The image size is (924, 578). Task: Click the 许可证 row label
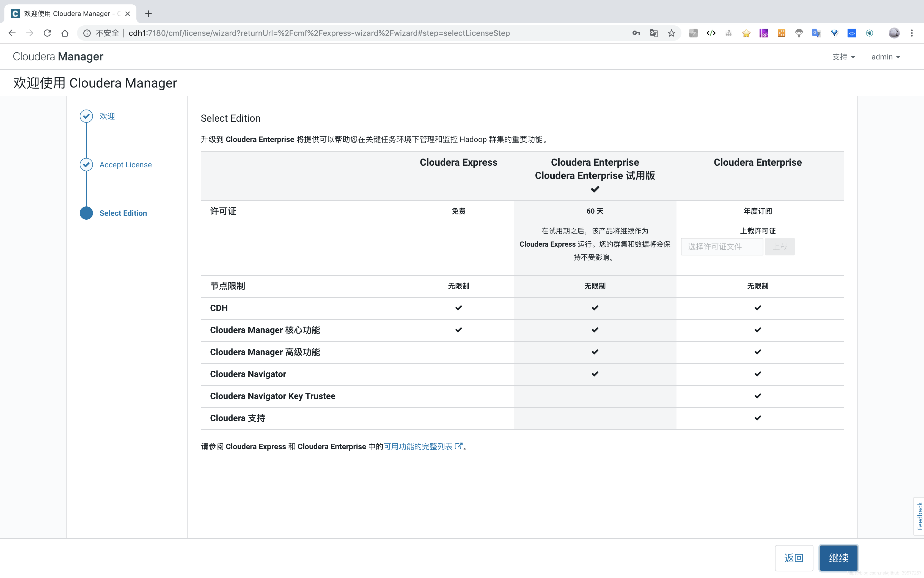pyautogui.click(x=223, y=211)
